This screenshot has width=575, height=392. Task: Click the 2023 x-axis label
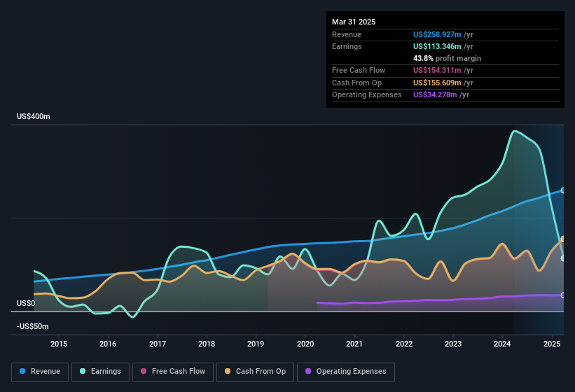(453, 344)
